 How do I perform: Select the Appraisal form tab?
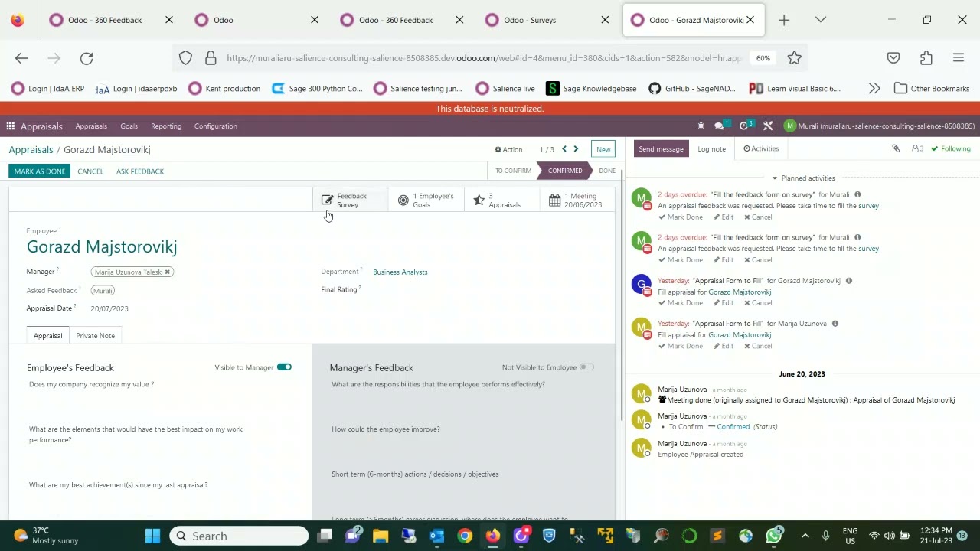point(47,335)
